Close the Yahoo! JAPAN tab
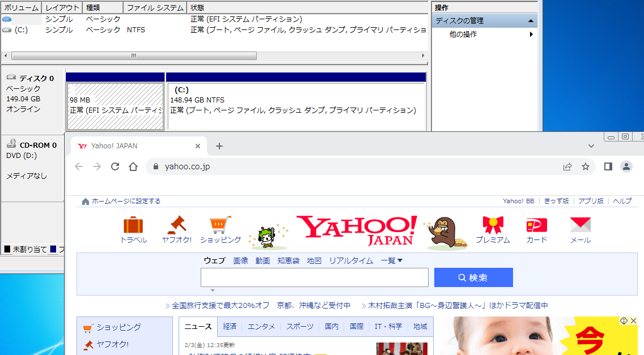Screen dimensions: 644x355 coord(197,146)
